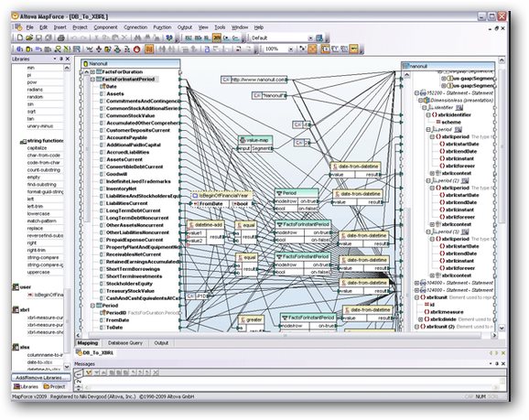Toggle highlighted orange button left of the binoculars in second toolbar
The width and height of the screenshot is (529, 420).
[x=149, y=49]
